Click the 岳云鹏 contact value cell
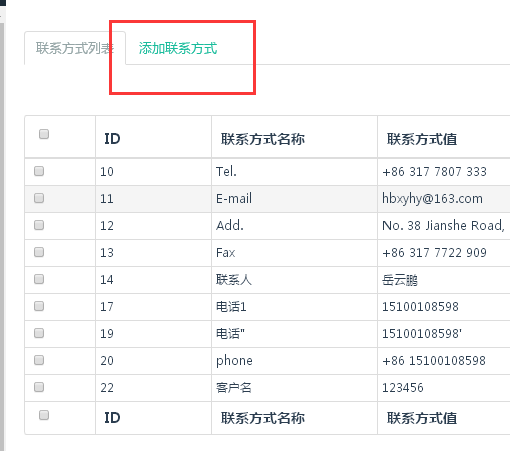Image resolution: width=510 pixels, height=451 pixels. [400, 280]
